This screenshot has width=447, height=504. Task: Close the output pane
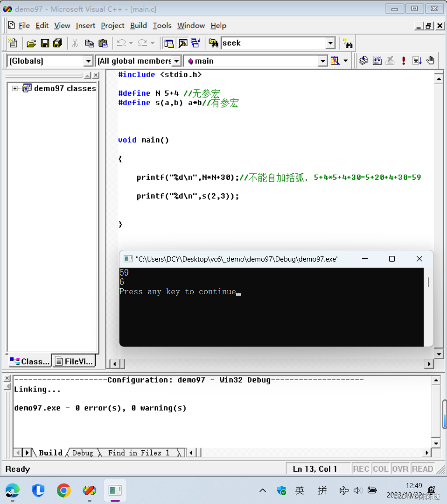point(7,378)
